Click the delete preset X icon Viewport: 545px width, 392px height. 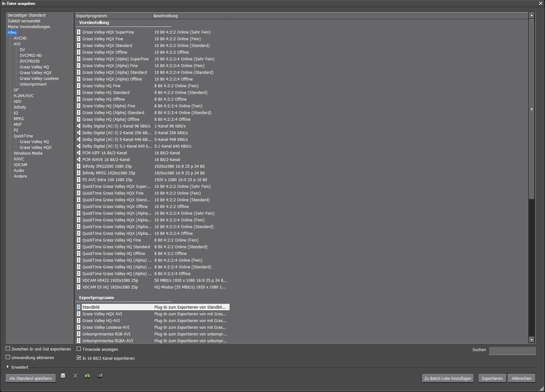[x=75, y=376]
